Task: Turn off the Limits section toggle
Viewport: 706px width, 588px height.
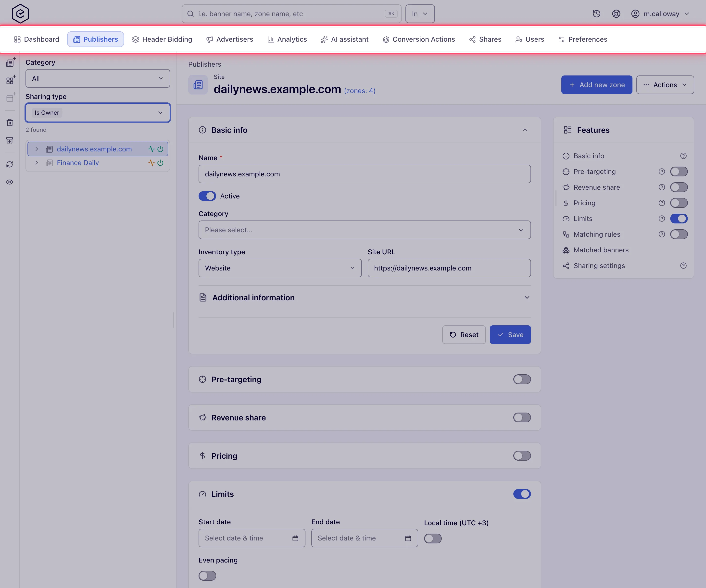Action: point(522,494)
